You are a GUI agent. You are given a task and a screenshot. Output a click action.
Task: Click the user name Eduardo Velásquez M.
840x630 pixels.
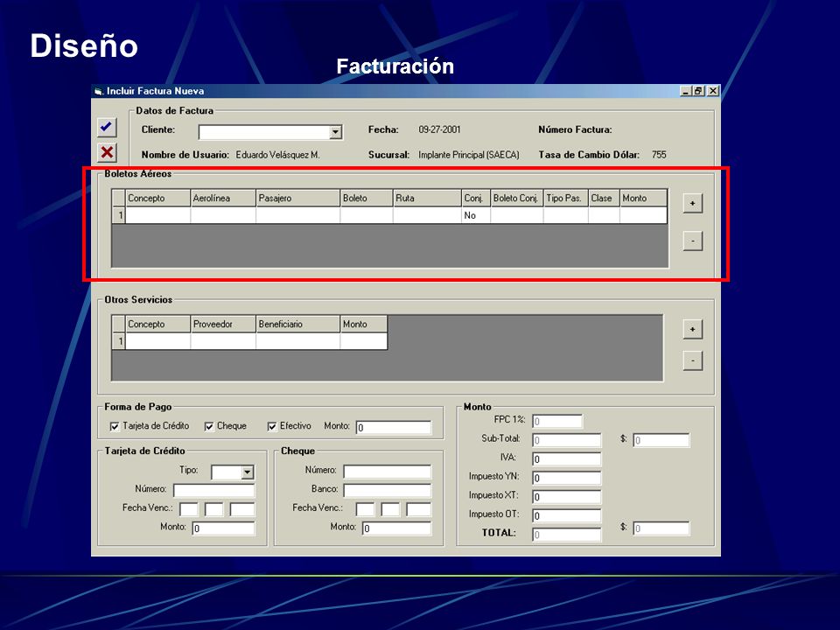pos(277,155)
